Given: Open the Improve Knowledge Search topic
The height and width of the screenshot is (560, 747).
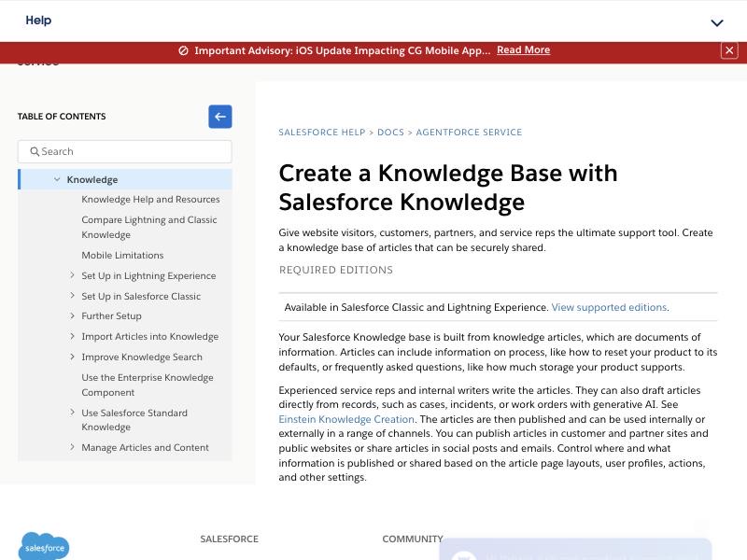Looking at the screenshot, I should [x=142, y=357].
